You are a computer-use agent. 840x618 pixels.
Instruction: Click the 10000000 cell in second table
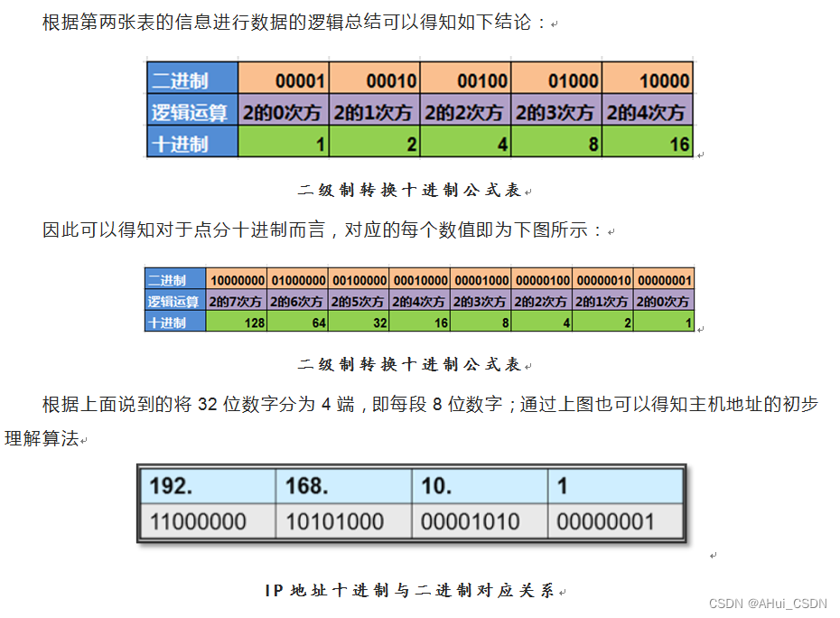[x=238, y=280]
